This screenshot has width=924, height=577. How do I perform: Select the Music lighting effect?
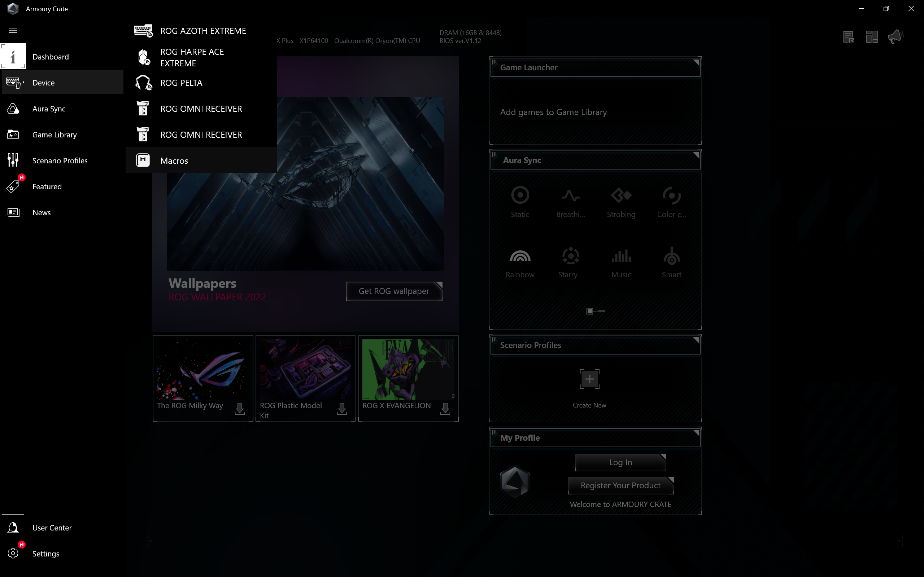coord(621,263)
